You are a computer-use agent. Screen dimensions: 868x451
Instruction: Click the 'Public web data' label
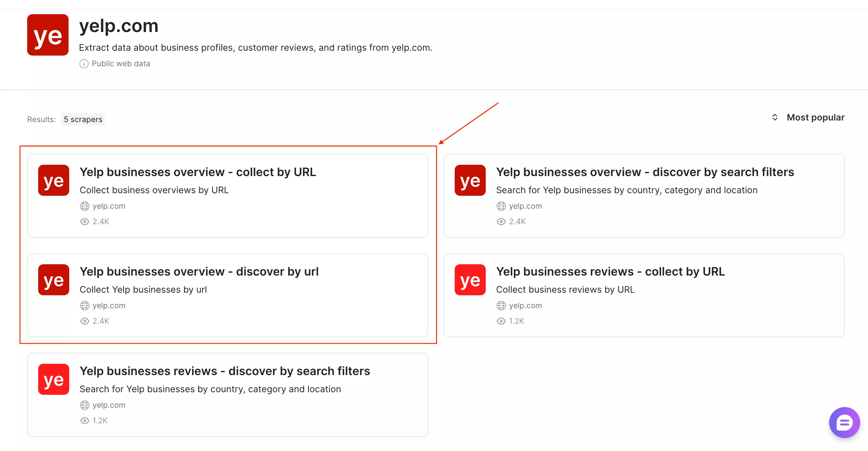(x=121, y=64)
